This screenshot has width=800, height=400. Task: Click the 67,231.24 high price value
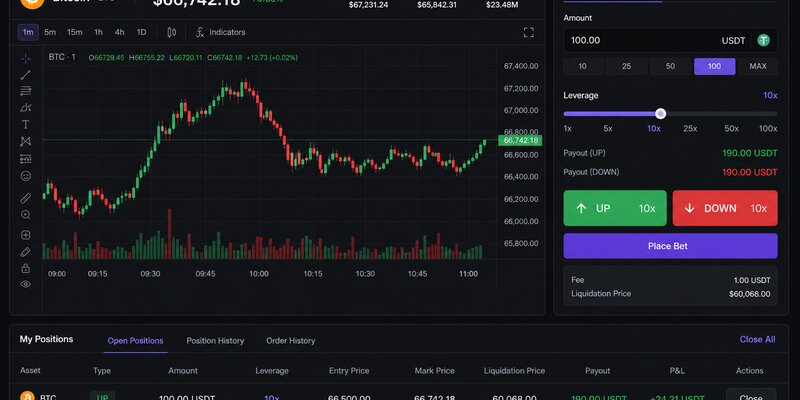(368, 5)
